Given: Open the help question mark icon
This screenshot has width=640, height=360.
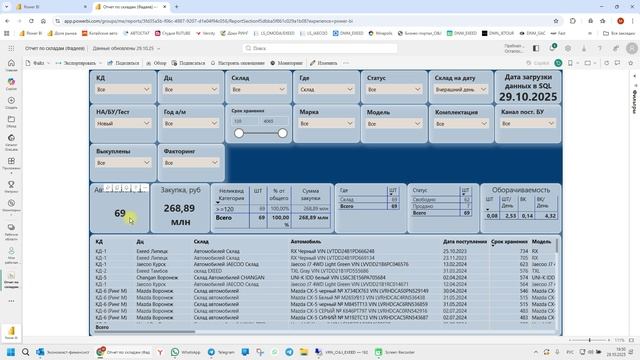Looking at the screenshot, I should pos(600,48).
